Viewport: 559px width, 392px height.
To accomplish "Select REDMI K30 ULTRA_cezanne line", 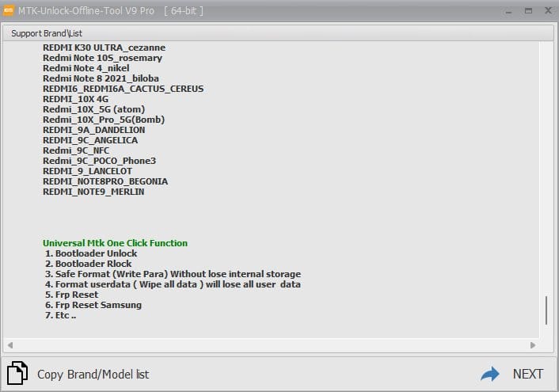I will click(x=104, y=48).
